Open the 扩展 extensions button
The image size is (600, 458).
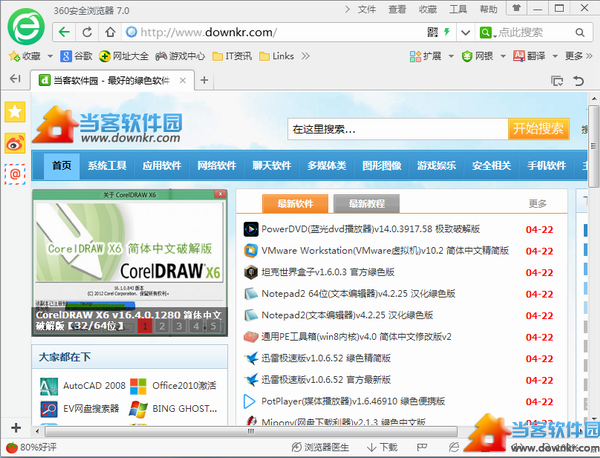(x=426, y=56)
